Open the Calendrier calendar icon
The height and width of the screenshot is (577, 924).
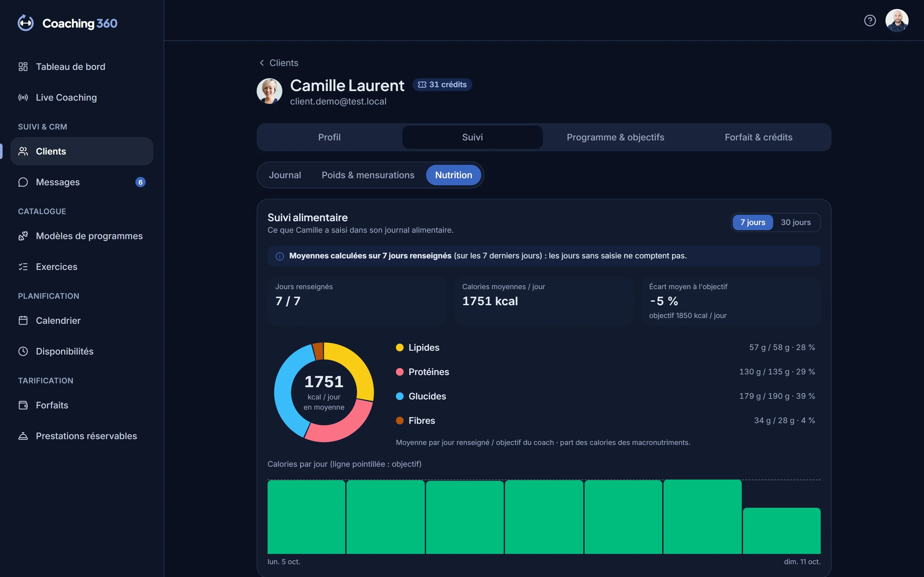[x=23, y=321]
